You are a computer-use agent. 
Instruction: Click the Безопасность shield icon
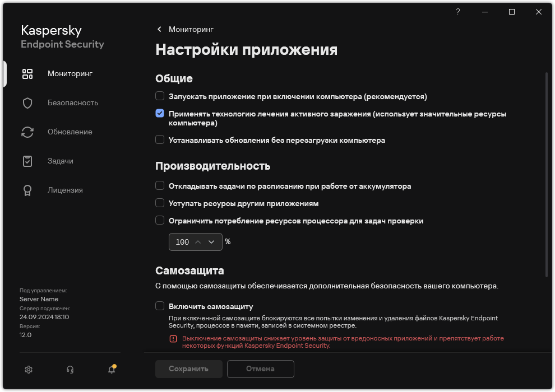pos(27,103)
